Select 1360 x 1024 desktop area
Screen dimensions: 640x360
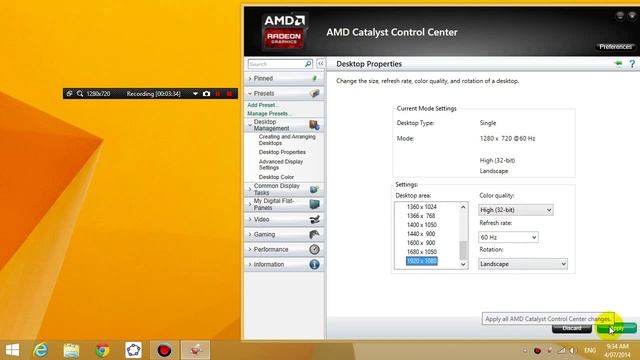click(422, 207)
